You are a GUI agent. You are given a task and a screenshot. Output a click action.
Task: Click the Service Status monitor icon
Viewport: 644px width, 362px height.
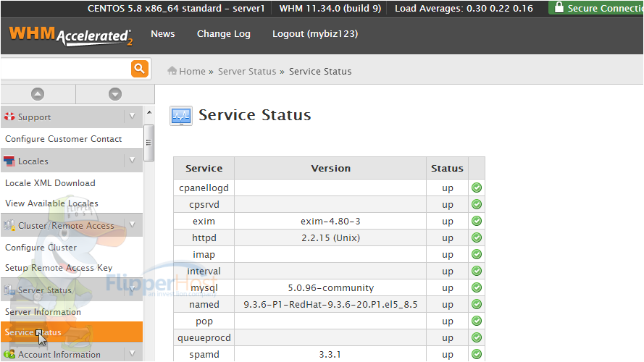pyautogui.click(x=181, y=116)
